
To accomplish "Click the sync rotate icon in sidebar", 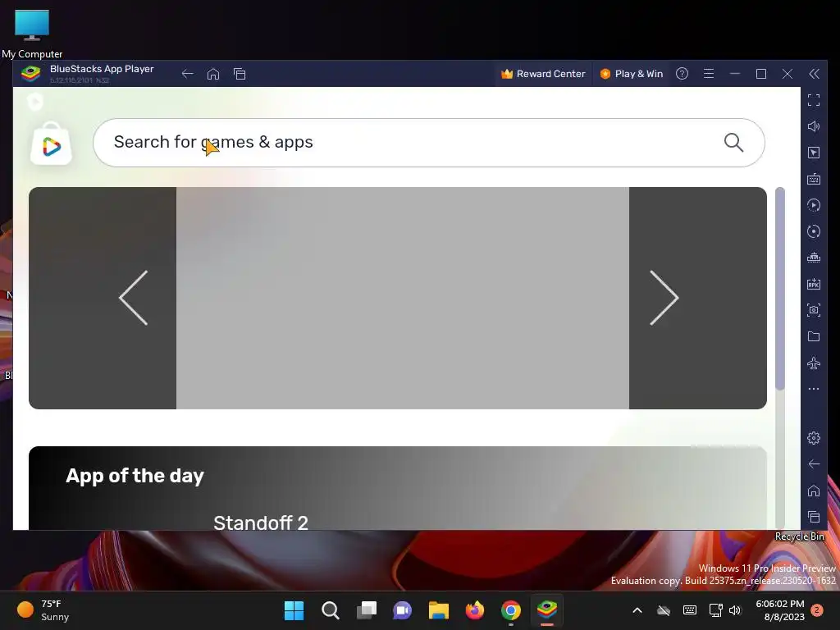I will point(814,231).
